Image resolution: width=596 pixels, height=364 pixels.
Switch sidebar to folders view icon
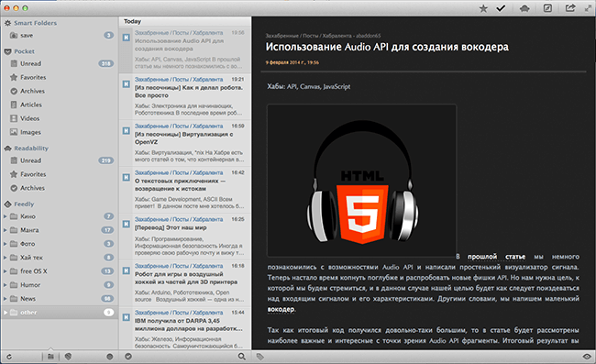50,357
